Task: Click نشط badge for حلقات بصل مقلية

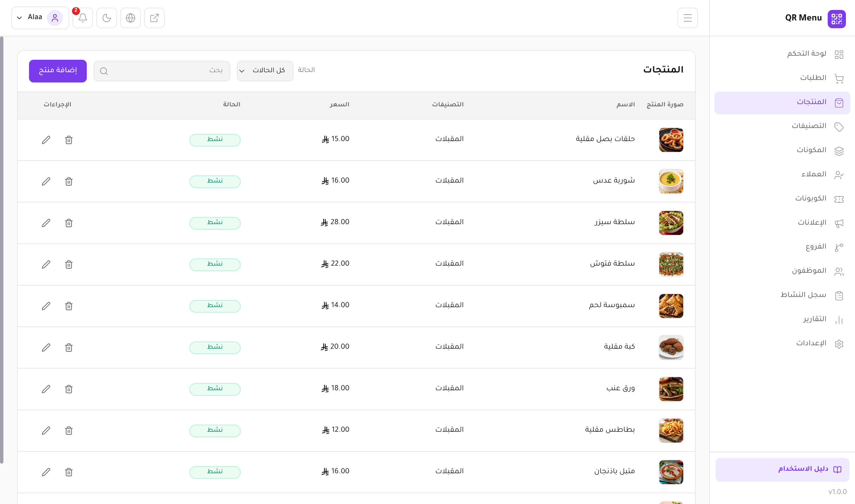Action: tap(215, 140)
